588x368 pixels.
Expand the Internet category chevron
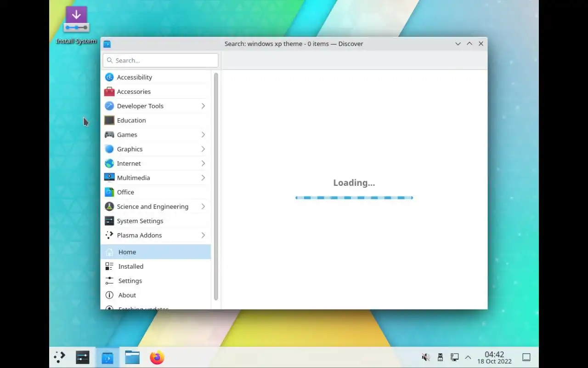203,163
